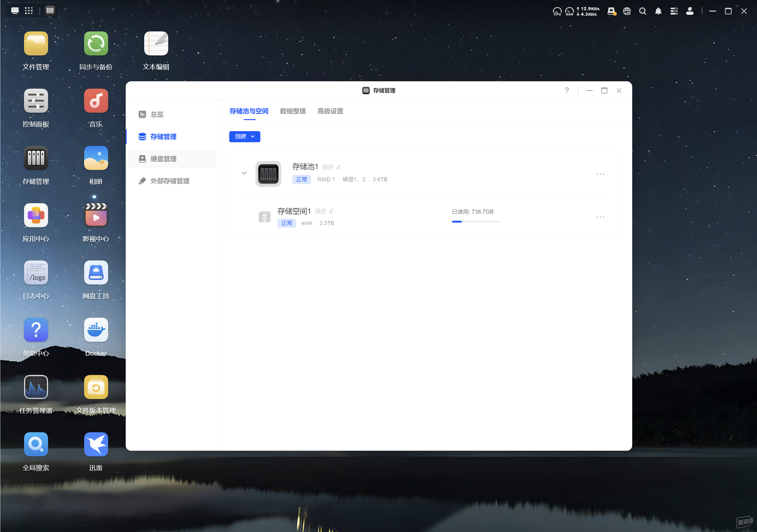Screen dimensions: 757x532
Task: Click the 硬盘1、2 label
Action: (354, 179)
